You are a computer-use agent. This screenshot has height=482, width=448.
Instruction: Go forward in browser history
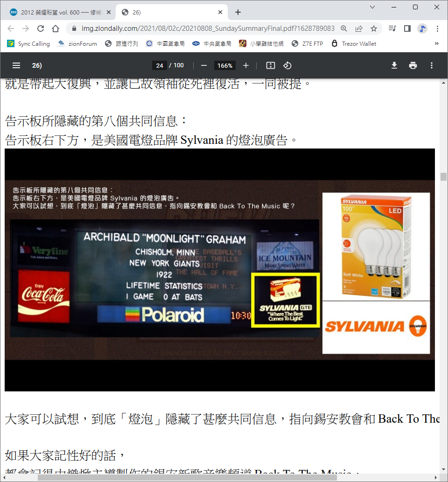point(26,28)
